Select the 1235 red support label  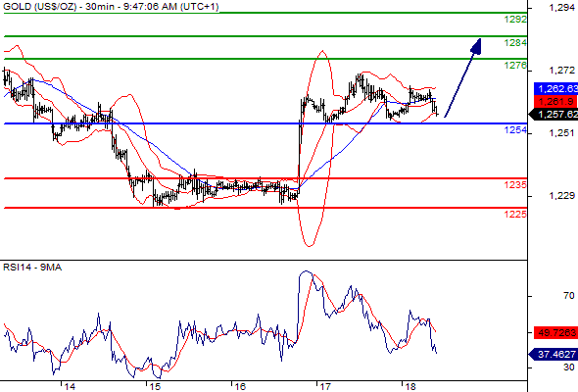pos(515,184)
